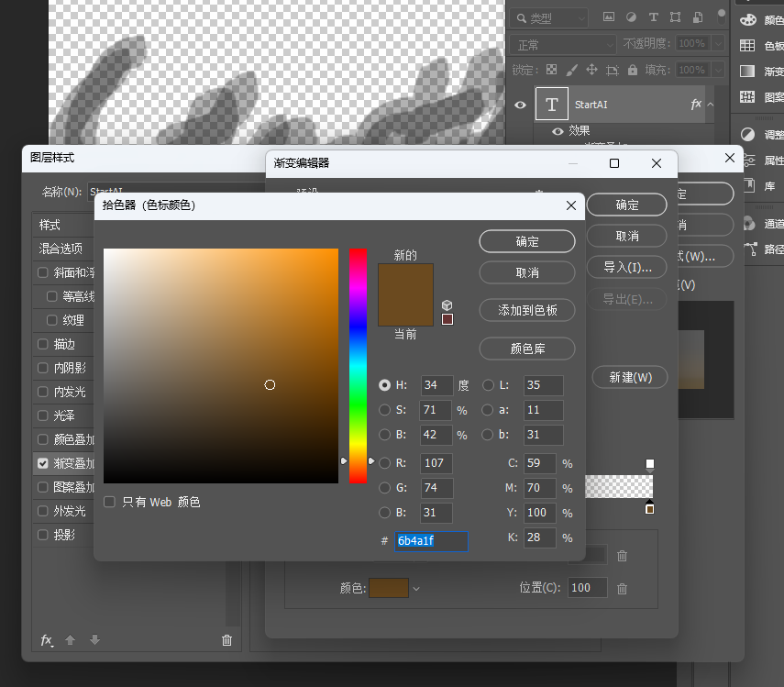
Task: Click the fx icon at Layer Style bottom
Action: [x=47, y=640]
